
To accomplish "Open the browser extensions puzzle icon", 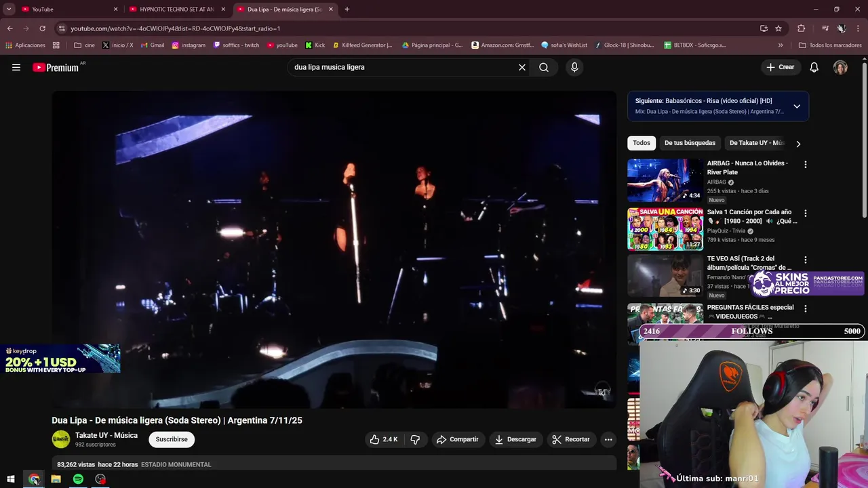I will [802, 28].
